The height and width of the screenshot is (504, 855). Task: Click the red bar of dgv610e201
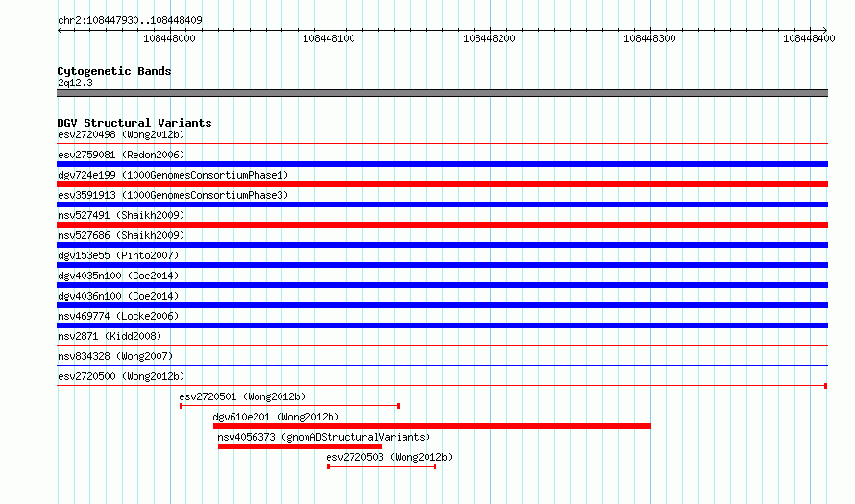click(x=432, y=426)
